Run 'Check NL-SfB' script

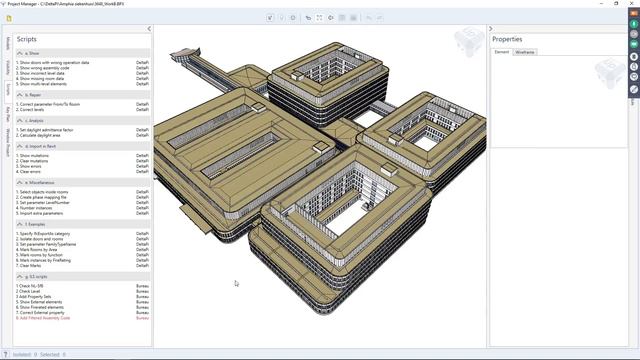29,286
